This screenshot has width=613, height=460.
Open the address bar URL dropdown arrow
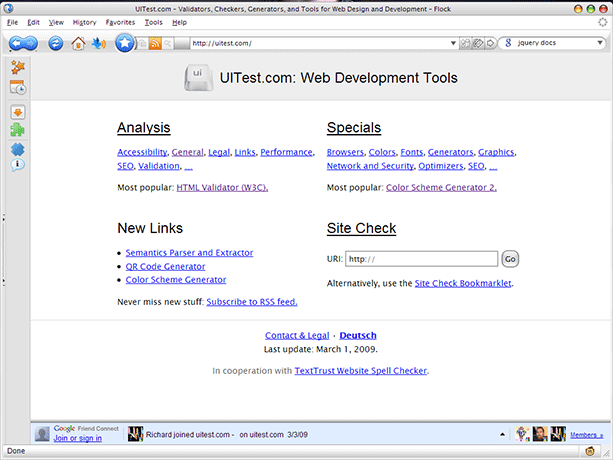(453, 43)
